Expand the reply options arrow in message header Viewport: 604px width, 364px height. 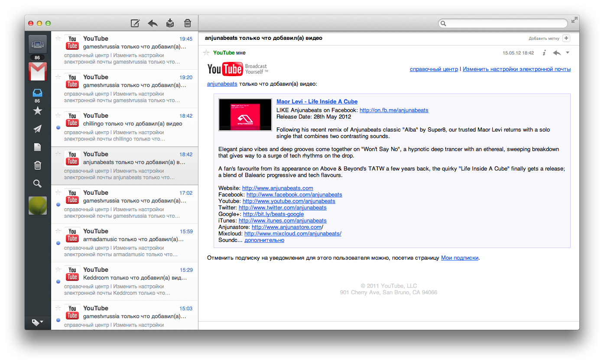pyautogui.click(x=568, y=53)
